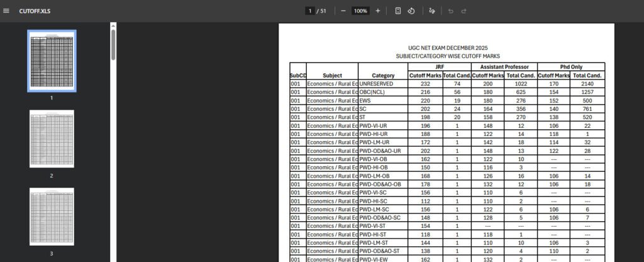Select the page number input field

click(309, 11)
